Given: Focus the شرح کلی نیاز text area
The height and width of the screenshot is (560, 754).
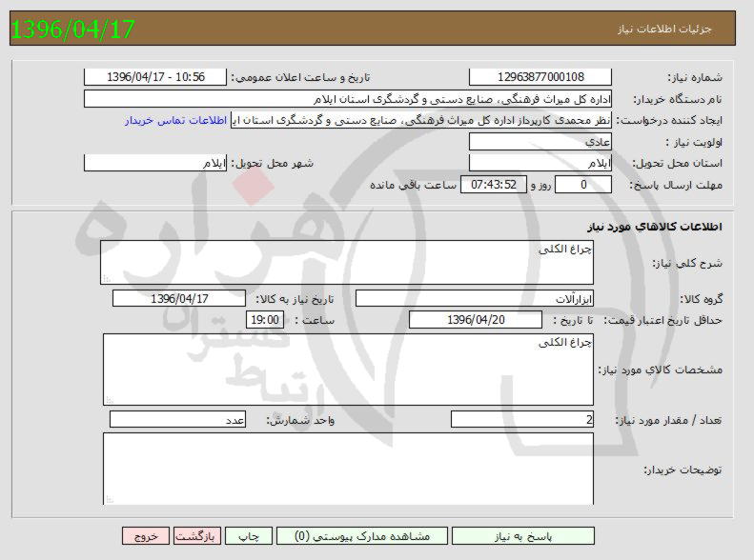Looking at the screenshot, I should coord(347,262).
